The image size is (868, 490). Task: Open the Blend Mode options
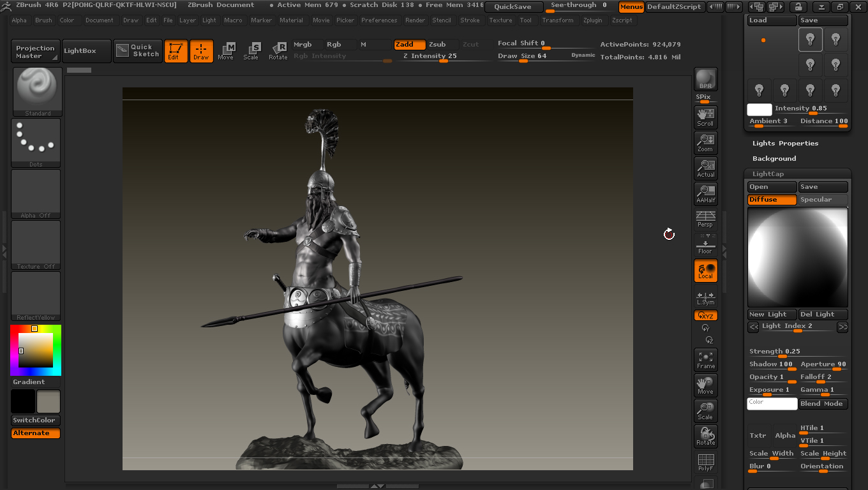pyautogui.click(x=823, y=404)
